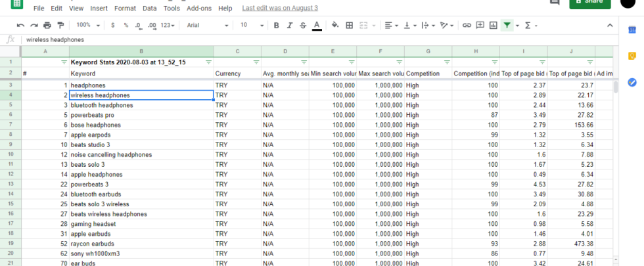Open text rotation options
The width and height of the screenshot is (644, 266).
pos(447,26)
